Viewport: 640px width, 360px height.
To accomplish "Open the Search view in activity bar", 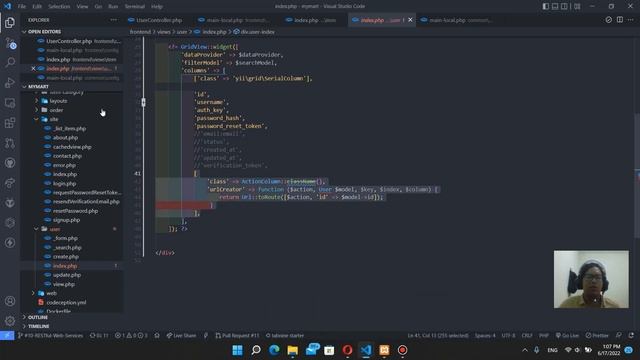I will click(x=10, y=62).
